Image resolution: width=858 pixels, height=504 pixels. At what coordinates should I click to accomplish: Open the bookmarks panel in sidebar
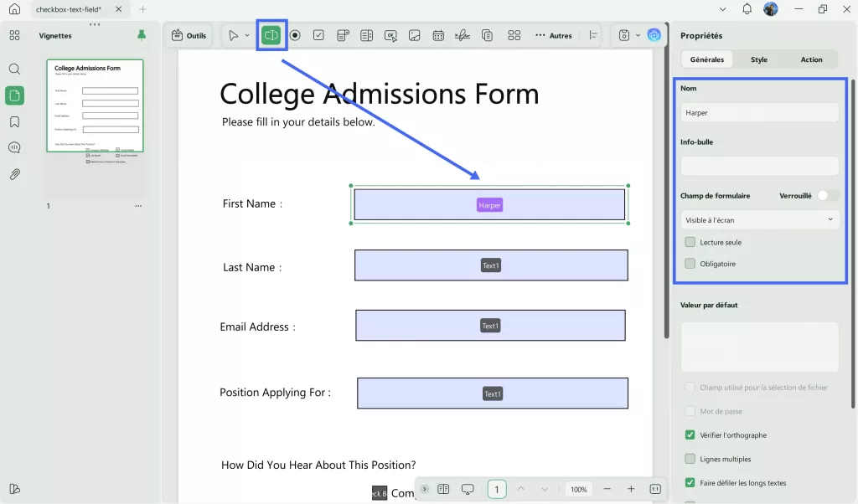[15, 121]
